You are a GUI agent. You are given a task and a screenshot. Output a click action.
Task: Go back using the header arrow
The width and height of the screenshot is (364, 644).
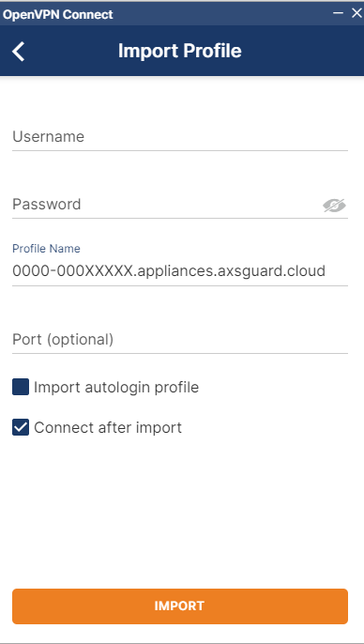19,52
